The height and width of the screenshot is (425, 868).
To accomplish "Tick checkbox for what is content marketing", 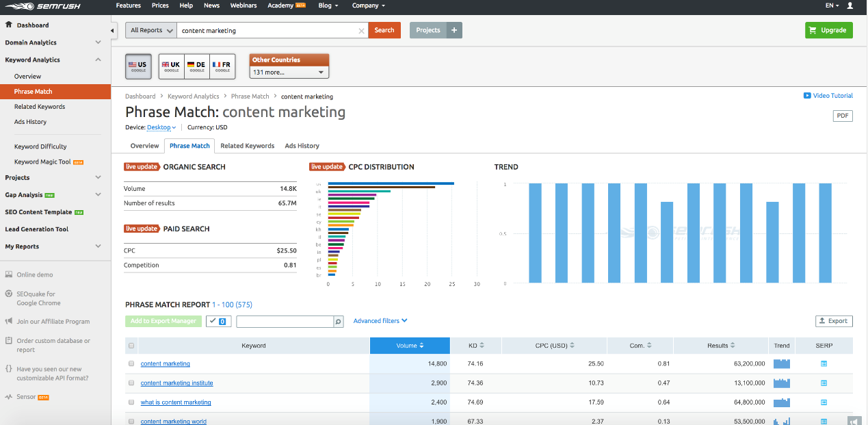I will pos(131,402).
